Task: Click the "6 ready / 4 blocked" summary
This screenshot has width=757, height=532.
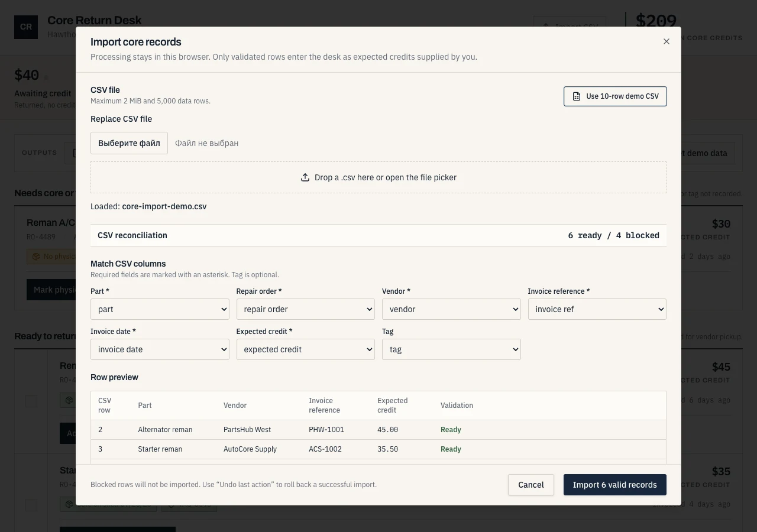Action: pyautogui.click(x=614, y=235)
